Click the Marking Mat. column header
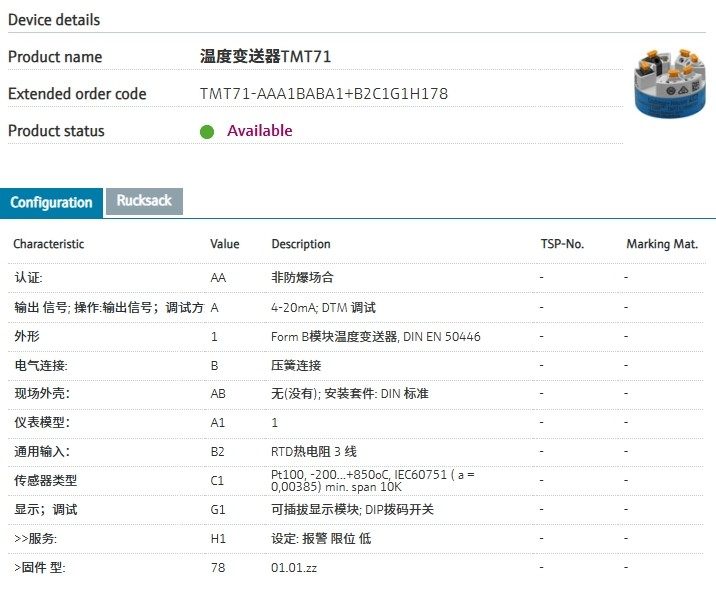 click(662, 244)
